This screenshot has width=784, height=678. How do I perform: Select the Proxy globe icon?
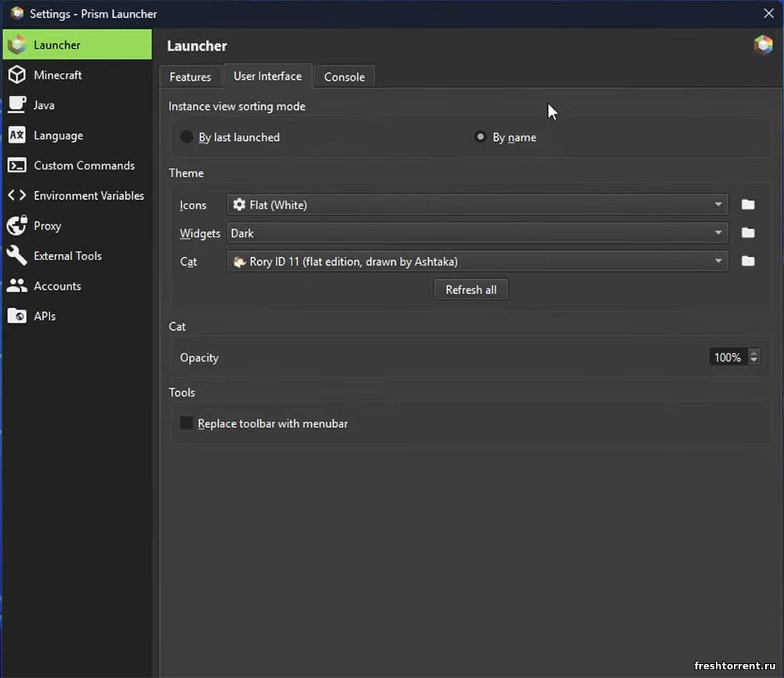pos(16,226)
